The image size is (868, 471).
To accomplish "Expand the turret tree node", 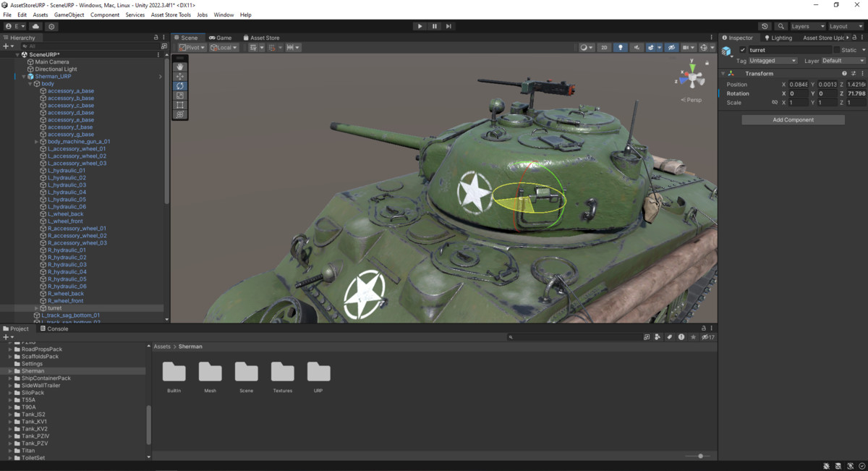I will (x=36, y=308).
